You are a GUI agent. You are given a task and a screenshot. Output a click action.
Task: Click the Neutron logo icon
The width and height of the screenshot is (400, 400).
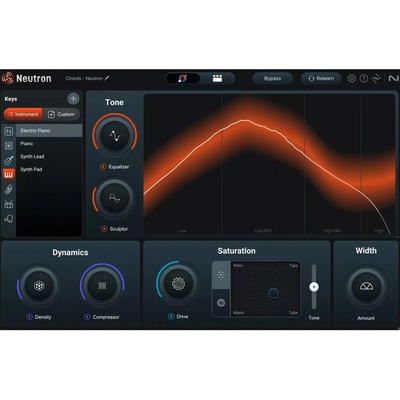8,79
